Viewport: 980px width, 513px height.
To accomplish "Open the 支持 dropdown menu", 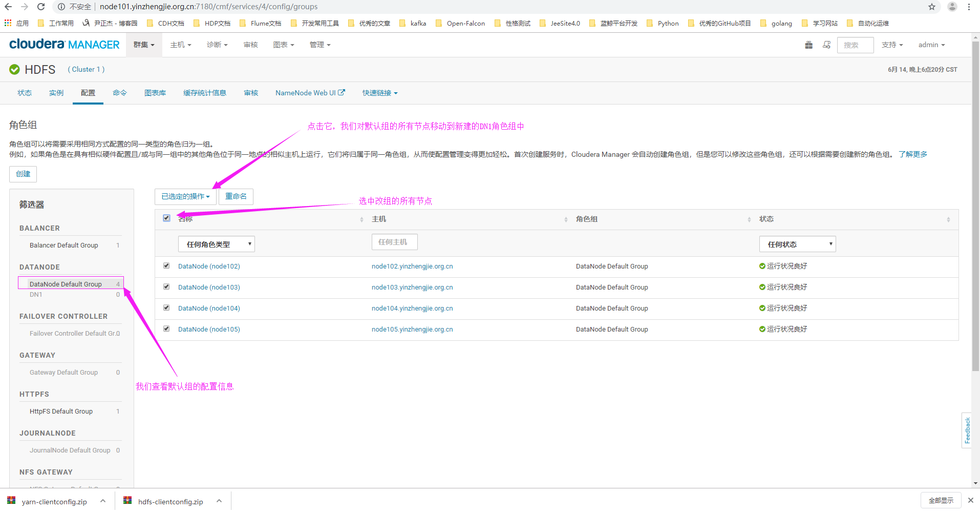I will pos(892,45).
